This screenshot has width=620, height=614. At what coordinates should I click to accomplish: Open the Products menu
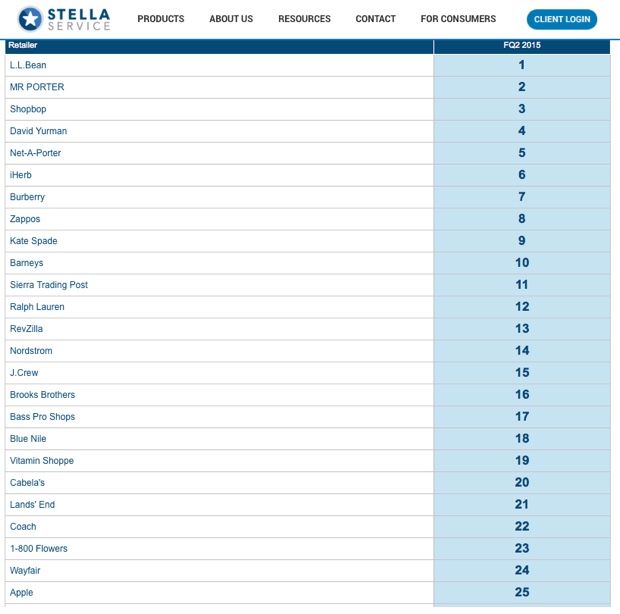[x=161, y=19]
